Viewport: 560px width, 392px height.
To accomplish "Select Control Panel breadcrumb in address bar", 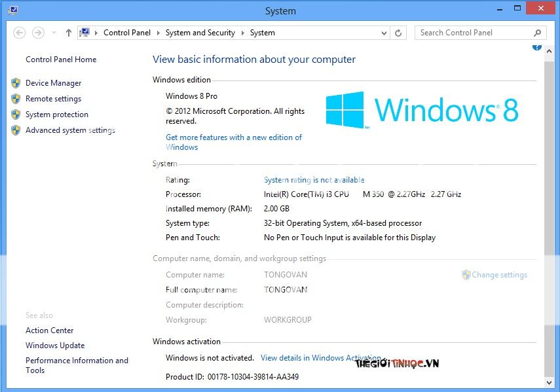I will (x=126, y=33).
